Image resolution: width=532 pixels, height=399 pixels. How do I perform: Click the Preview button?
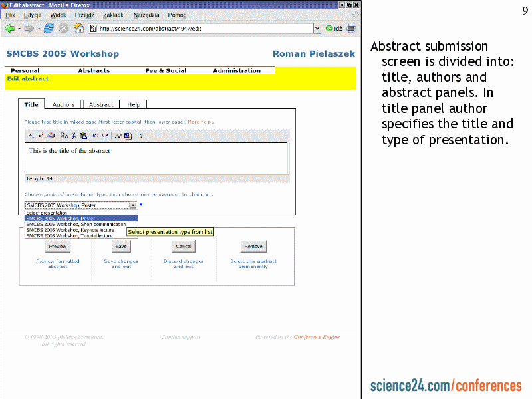pos(58,246)
